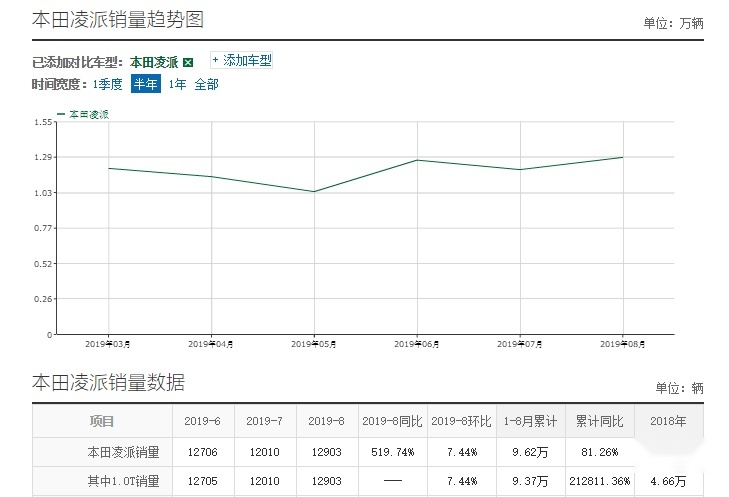Click the 2019-8环比 column header
729x497 pixels.
coord(461,421)
